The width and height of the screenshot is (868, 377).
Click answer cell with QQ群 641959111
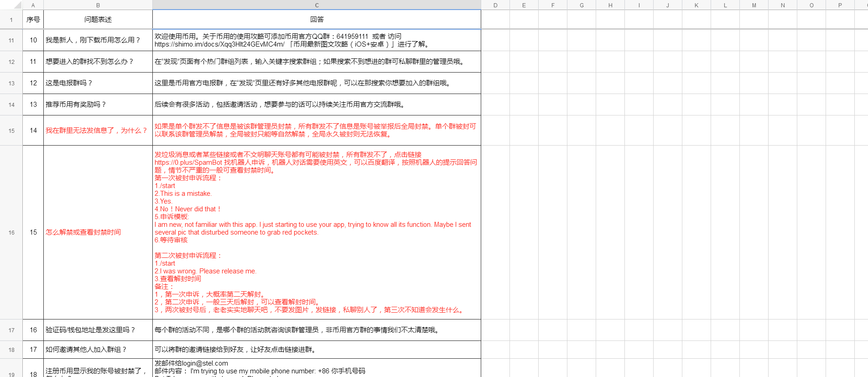(x=317, y=40)
